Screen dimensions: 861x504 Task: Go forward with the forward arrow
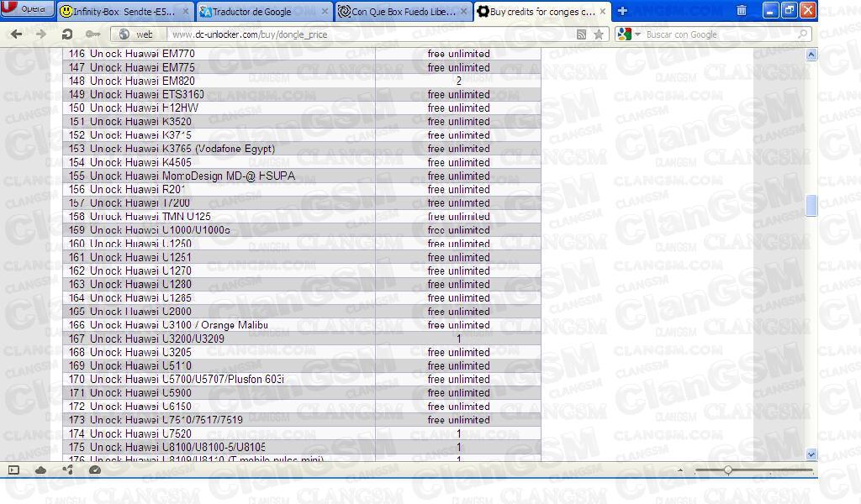[41, 34]
